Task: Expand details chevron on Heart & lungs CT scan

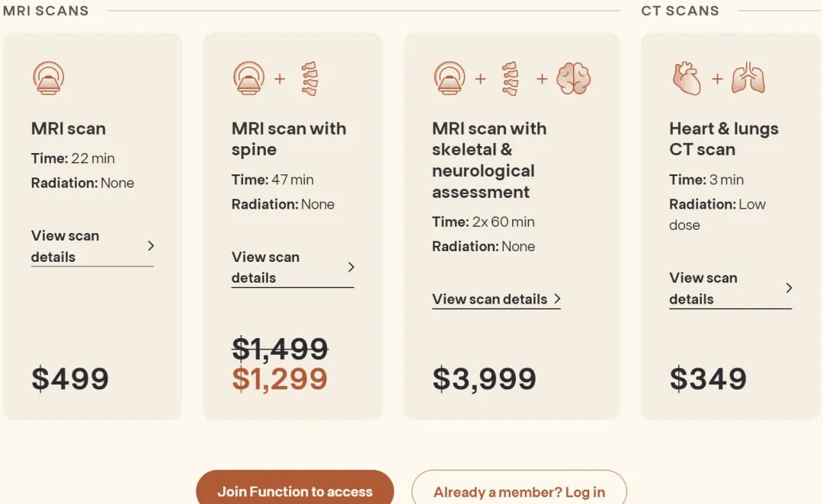Action: [x=789, y=288]
